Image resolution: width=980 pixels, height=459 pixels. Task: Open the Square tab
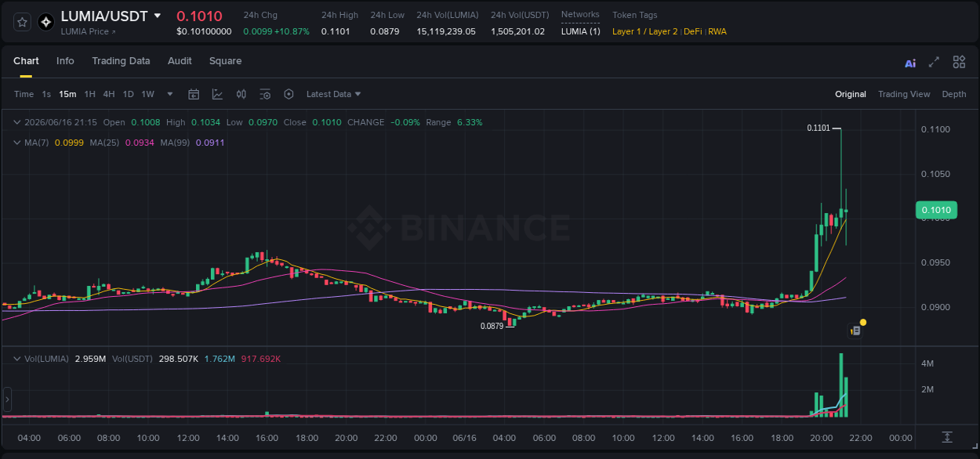(x=225, y=61)
